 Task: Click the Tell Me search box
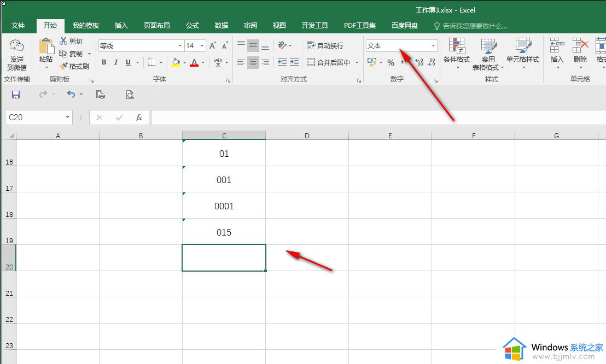pos(470,26)
